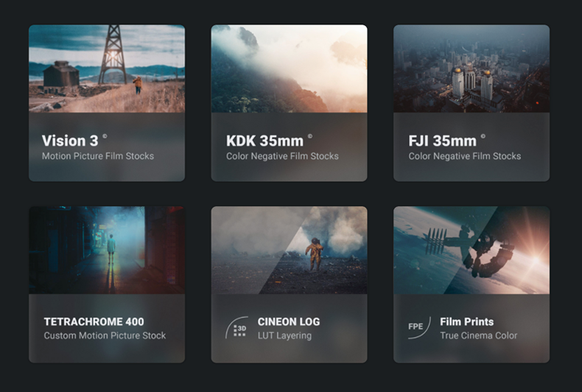
Task: Open the FJI 35mm city skyline thumbnail
Action: pos(471,69)
